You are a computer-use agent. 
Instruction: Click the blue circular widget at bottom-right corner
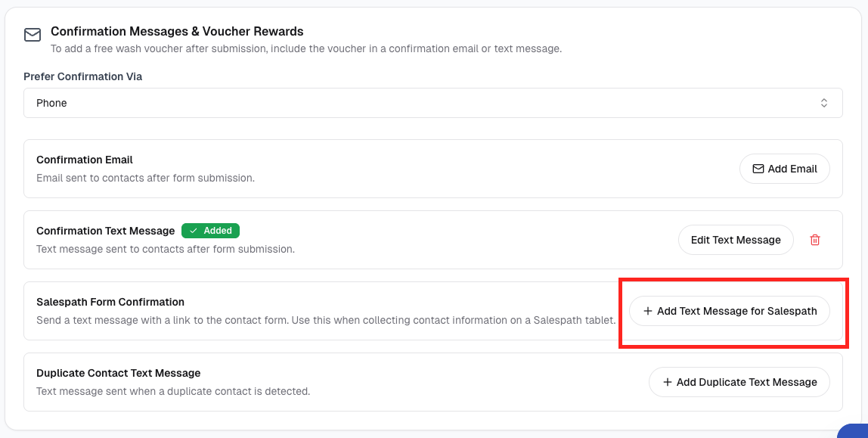coord(854,431)
